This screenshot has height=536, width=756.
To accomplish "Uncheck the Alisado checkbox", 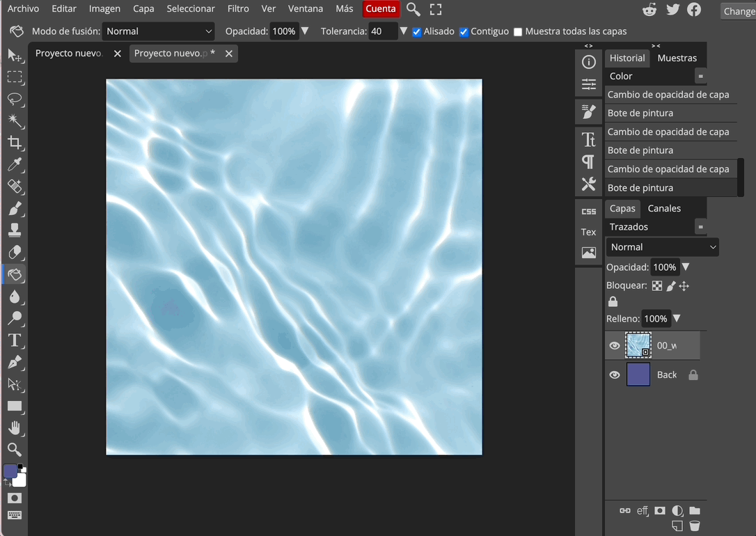I will click(417, 32).
